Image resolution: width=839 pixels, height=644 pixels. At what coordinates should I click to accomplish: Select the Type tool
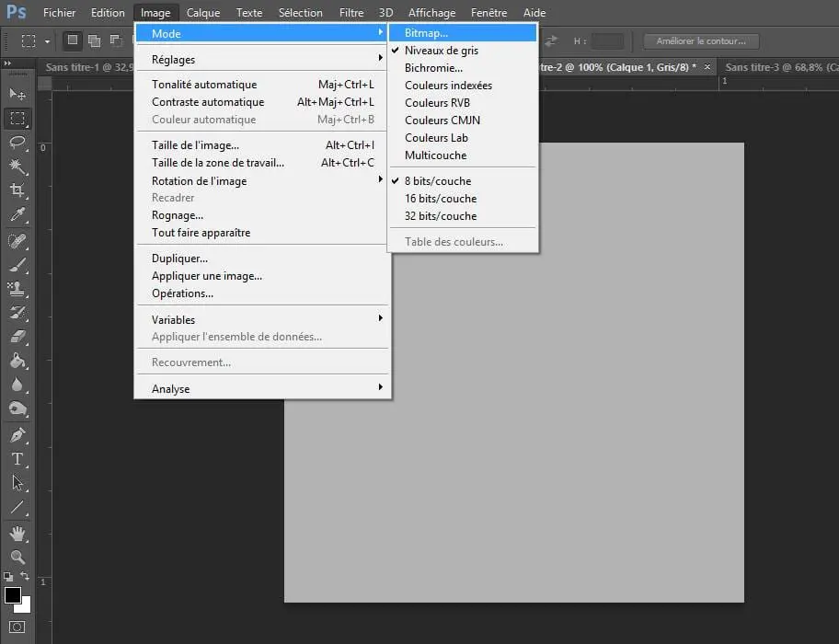pos(17,459)
